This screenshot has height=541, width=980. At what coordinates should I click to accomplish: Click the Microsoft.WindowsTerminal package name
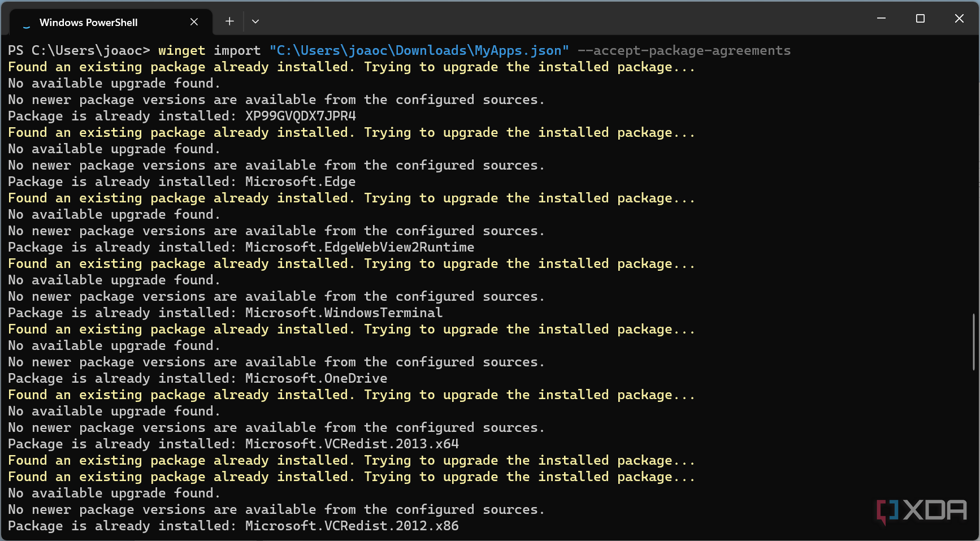[x=344, y=313]
